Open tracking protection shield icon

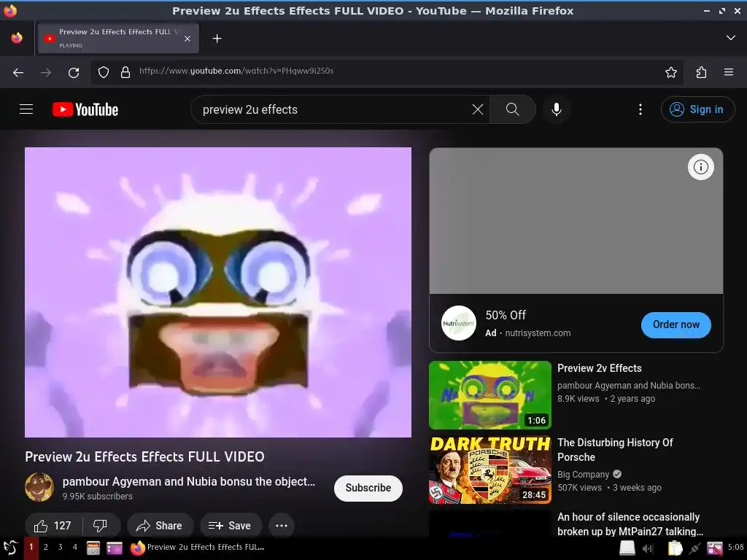tap(104, 72)
